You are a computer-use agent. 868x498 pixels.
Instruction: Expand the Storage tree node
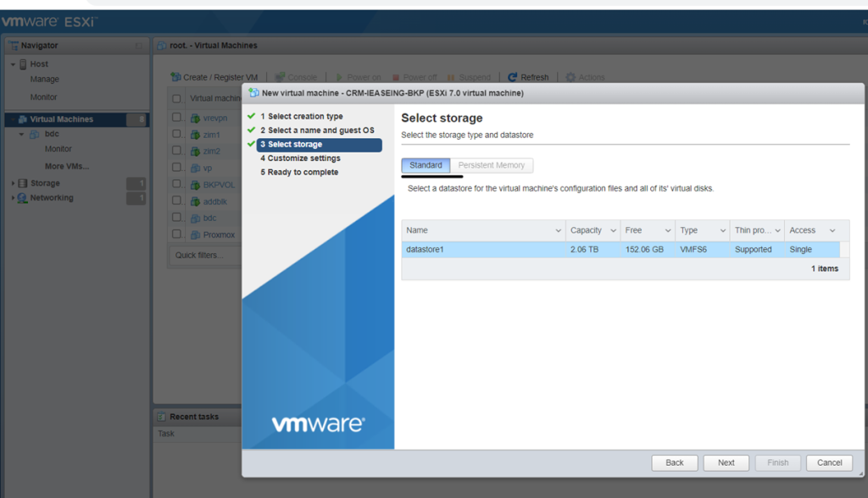click(x=13, y=183)
